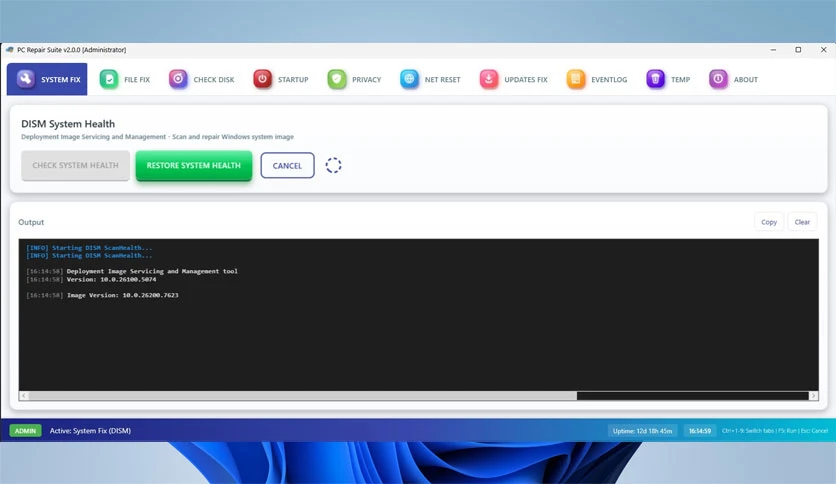Click the Net Reset blue globe icon
Viewport: 836px width, 484px height.
pos(409,79)
